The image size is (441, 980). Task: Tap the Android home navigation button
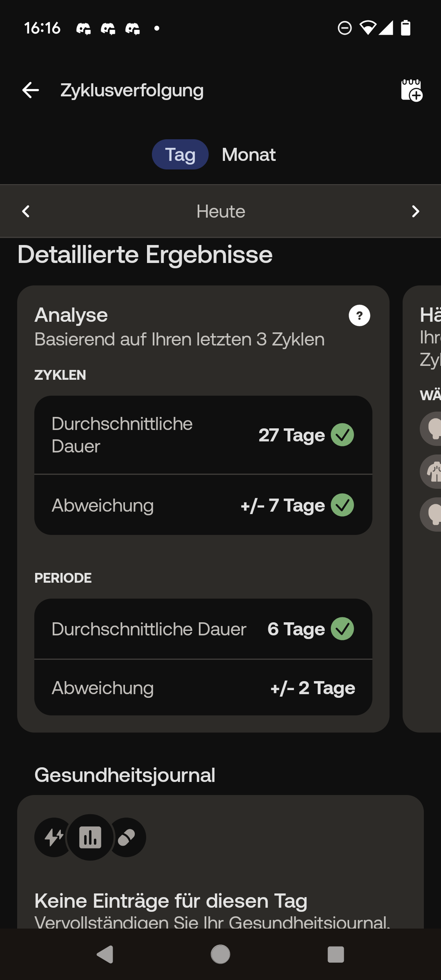[220, 954]
